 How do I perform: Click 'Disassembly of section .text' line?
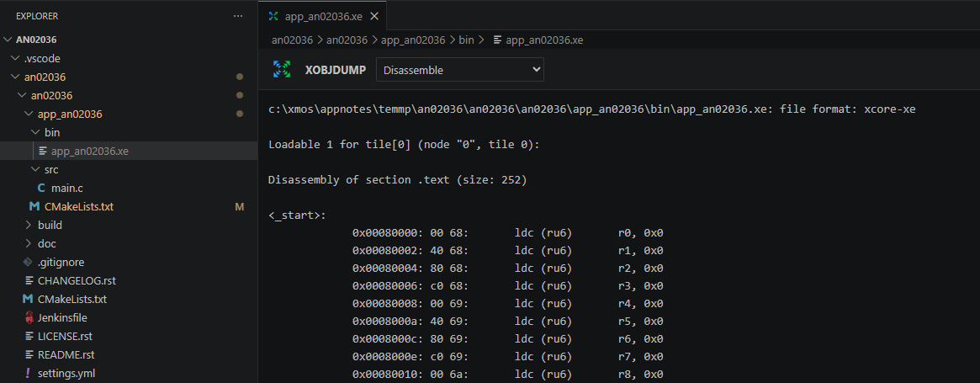(398, 180)
